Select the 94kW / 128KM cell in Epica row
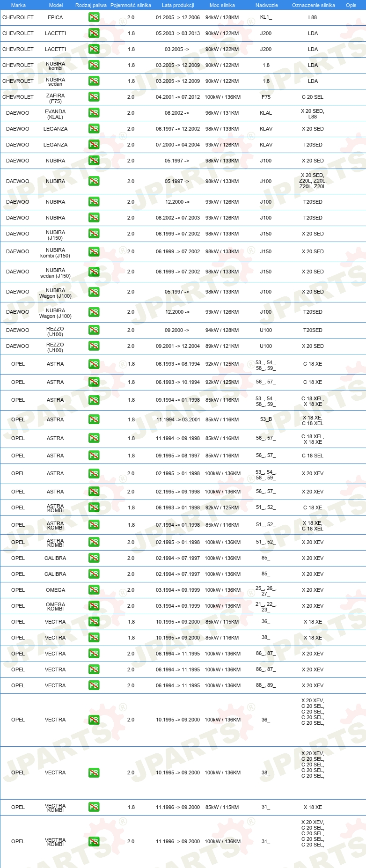Image resolution: width=366 pixels, height=868 pixels. [222, 17]
